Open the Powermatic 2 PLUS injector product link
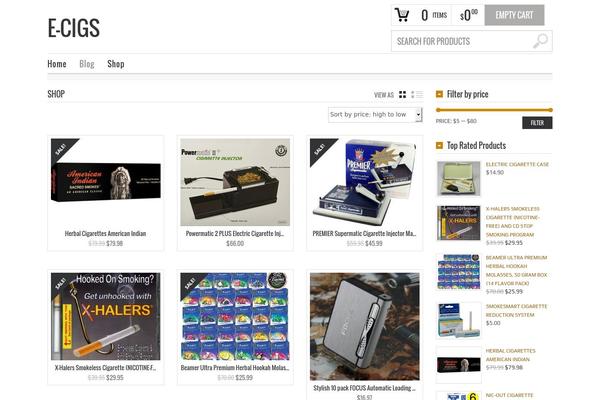 [x=235, y=233]
